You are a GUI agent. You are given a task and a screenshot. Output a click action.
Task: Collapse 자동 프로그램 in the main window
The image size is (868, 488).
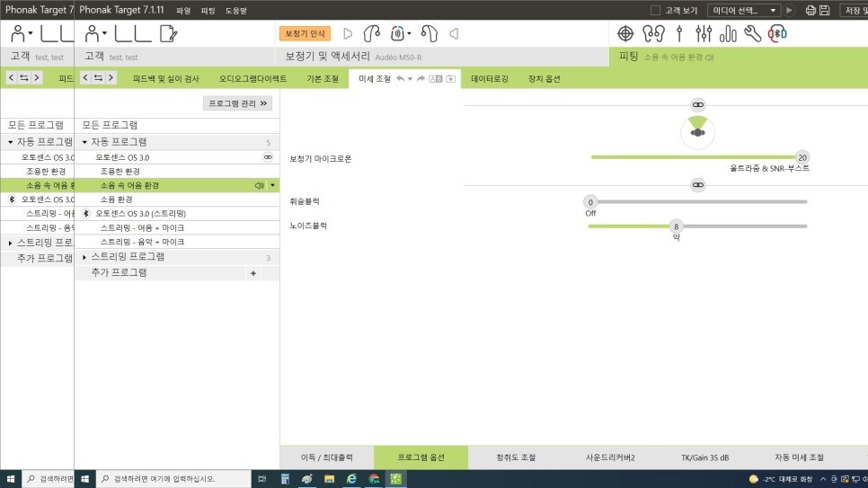coord(84,142)
